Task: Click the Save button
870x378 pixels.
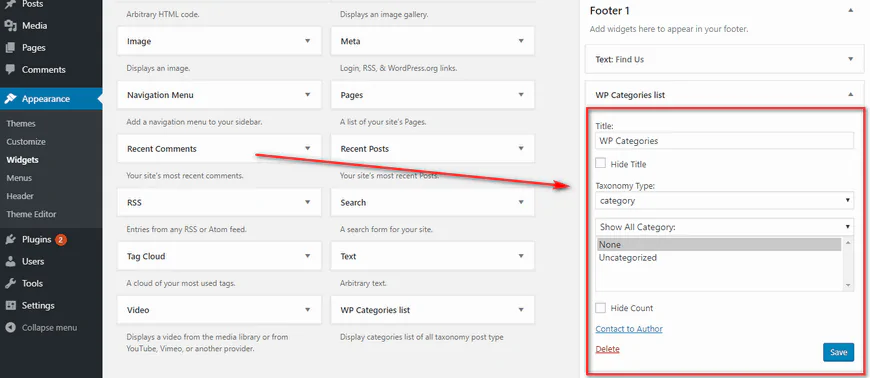Action: coord(838,352)
